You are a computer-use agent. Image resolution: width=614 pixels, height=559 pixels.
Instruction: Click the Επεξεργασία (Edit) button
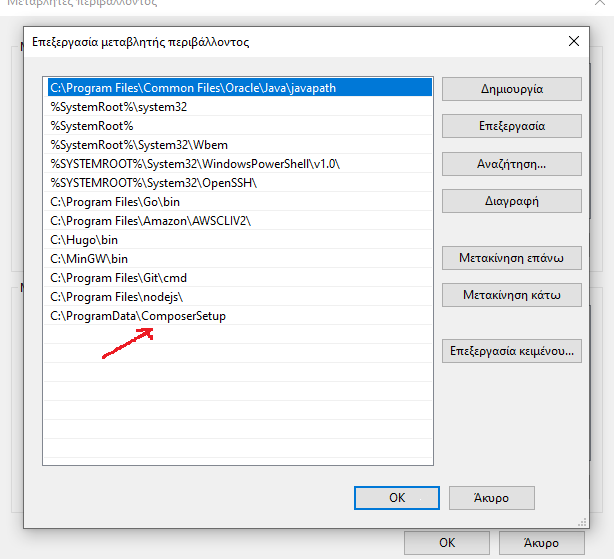click(511, 126)
